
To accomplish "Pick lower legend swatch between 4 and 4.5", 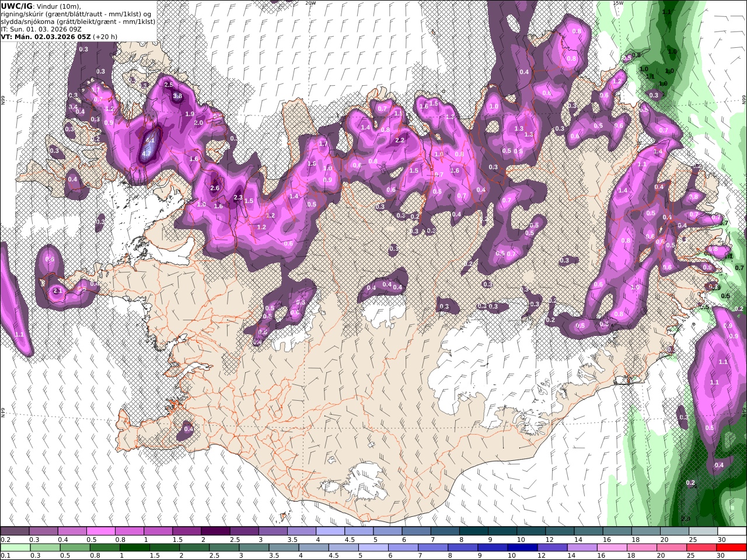I will pos(313,548).
